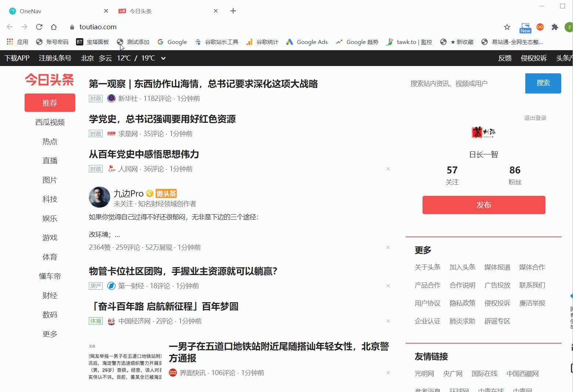
Task: Open the Google 趋势 bookmark
Action: [357, 42]
